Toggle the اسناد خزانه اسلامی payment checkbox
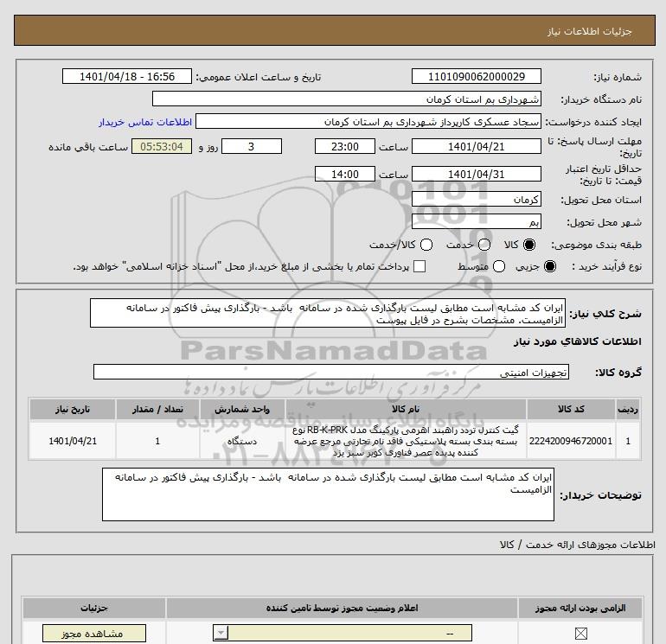666x644 pixels. coord(419,266)
